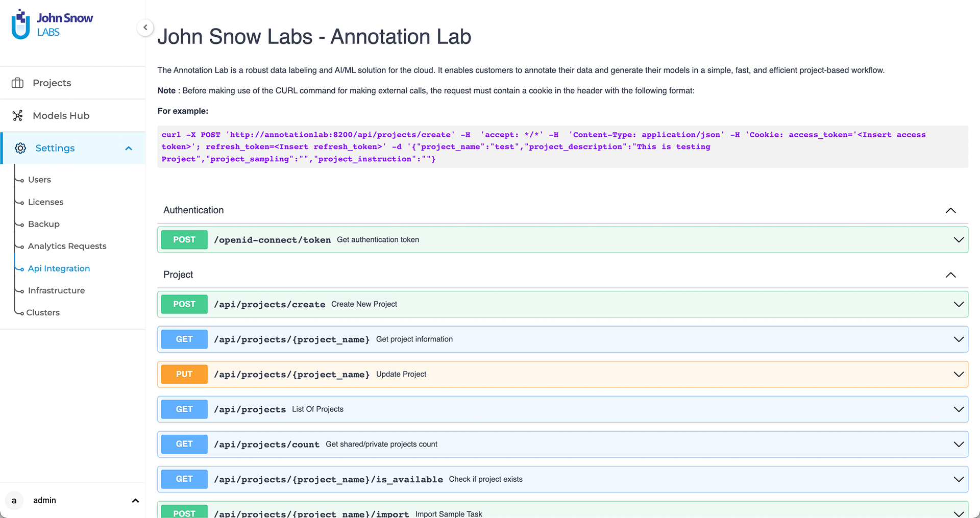Collapse the Authentication section
Image resolution: width=980 pixels, height=518 pixels.
tap(950, 210)
